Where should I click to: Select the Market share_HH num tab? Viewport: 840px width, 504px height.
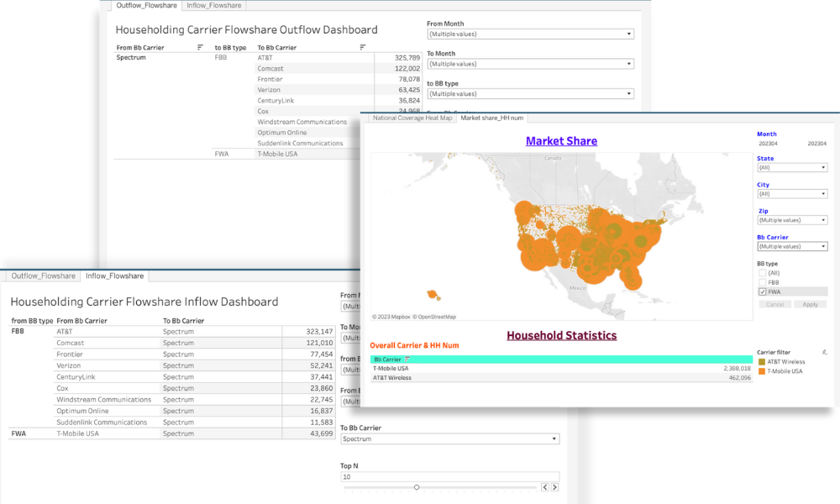point(491,118)
